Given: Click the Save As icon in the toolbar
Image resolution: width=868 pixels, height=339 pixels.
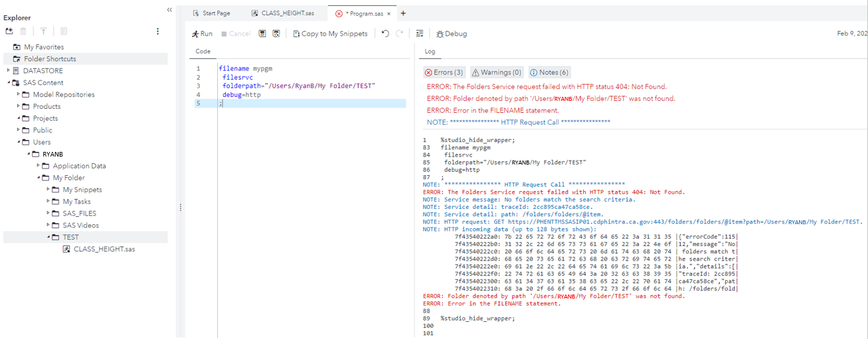Looking at the screenshot, I should [276, 34].
